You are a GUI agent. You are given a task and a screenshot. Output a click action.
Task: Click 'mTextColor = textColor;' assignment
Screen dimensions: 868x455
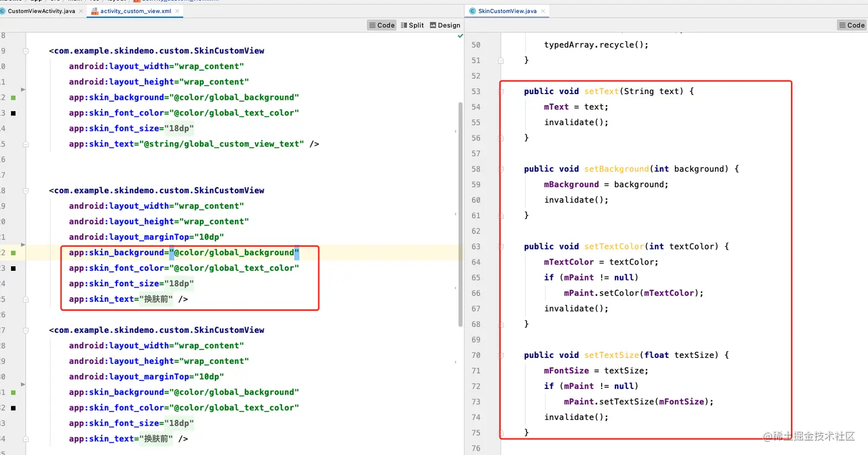(602, 262)
